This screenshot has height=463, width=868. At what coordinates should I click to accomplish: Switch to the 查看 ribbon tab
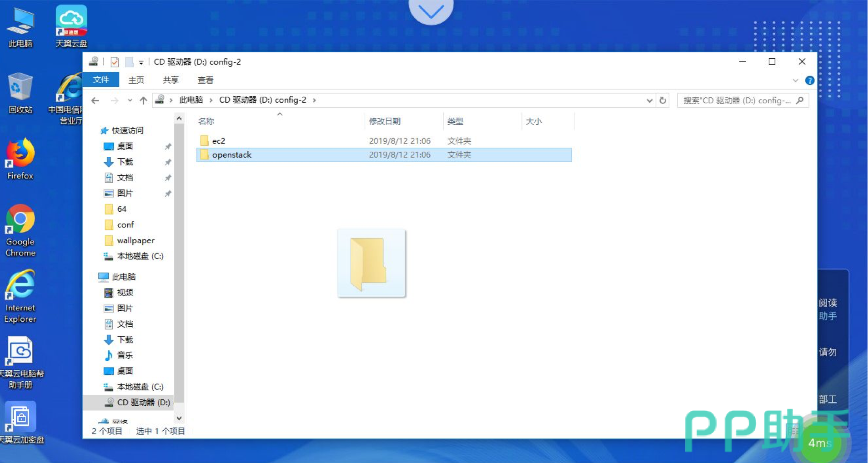coord(205,80)
